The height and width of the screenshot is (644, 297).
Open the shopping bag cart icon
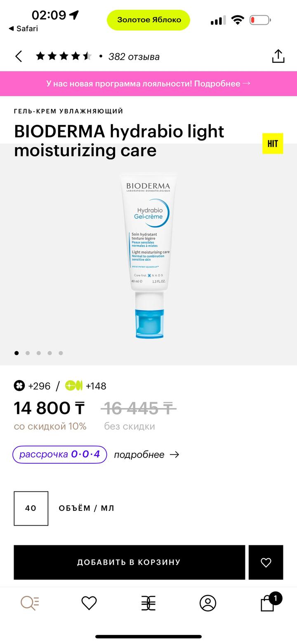pos(268,602)
